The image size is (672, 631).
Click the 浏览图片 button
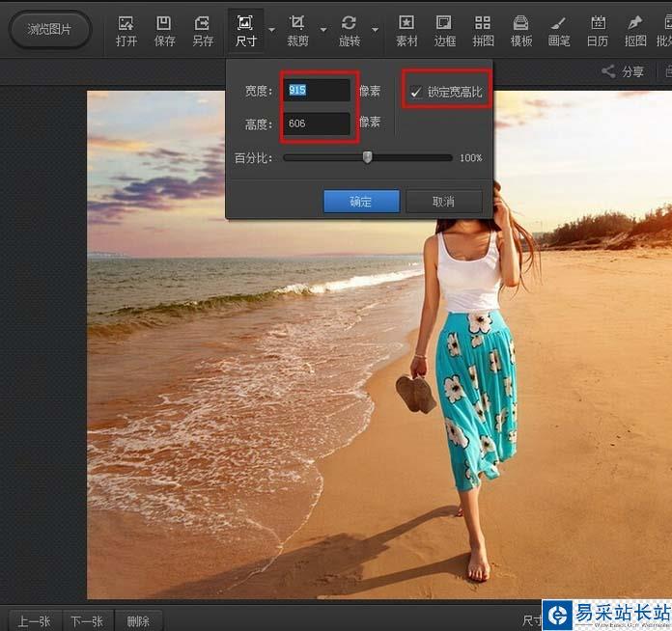click(x=49, y=30)
